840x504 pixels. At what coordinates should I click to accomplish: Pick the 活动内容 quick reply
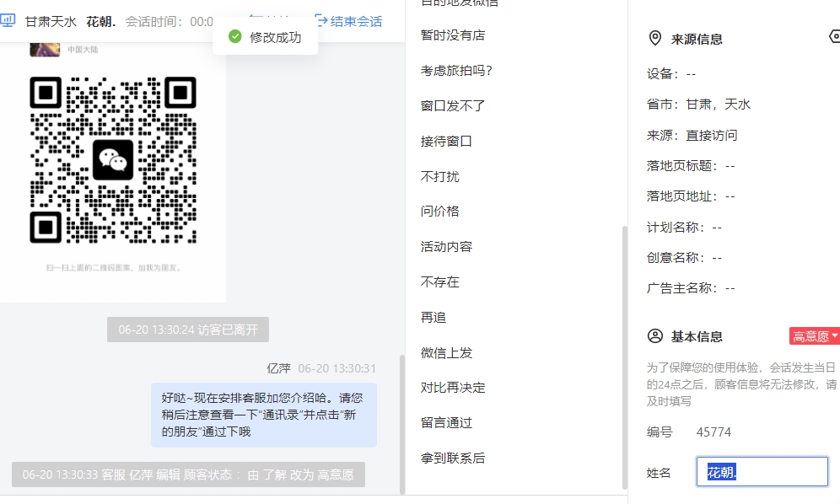(447, 247)
